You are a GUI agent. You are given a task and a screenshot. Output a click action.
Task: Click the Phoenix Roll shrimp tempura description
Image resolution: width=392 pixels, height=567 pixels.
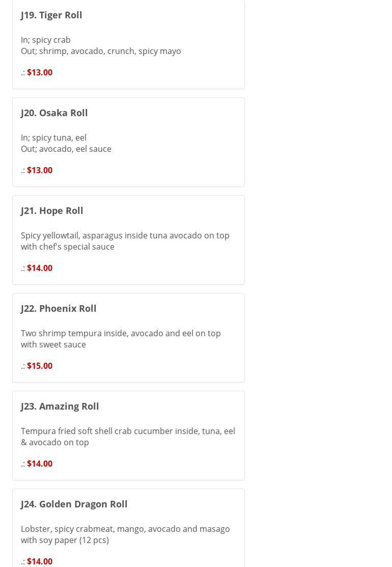tap(121, 339)
